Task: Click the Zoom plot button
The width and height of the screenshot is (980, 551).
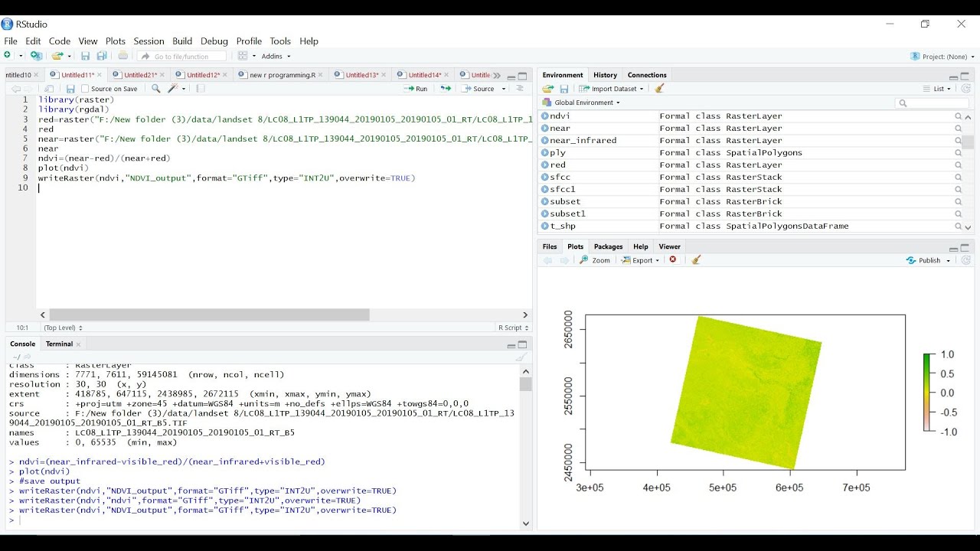Action: [x=595, y=260]
